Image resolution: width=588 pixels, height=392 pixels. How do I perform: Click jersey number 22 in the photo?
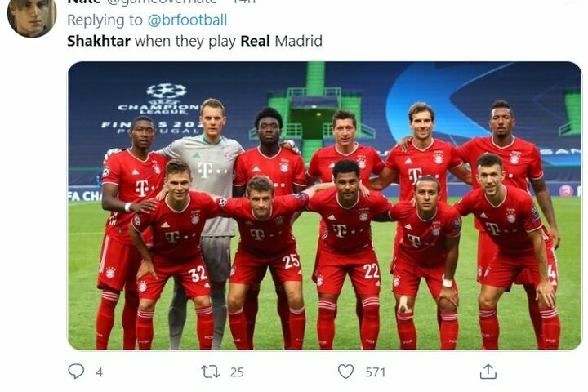pos(371,270)
